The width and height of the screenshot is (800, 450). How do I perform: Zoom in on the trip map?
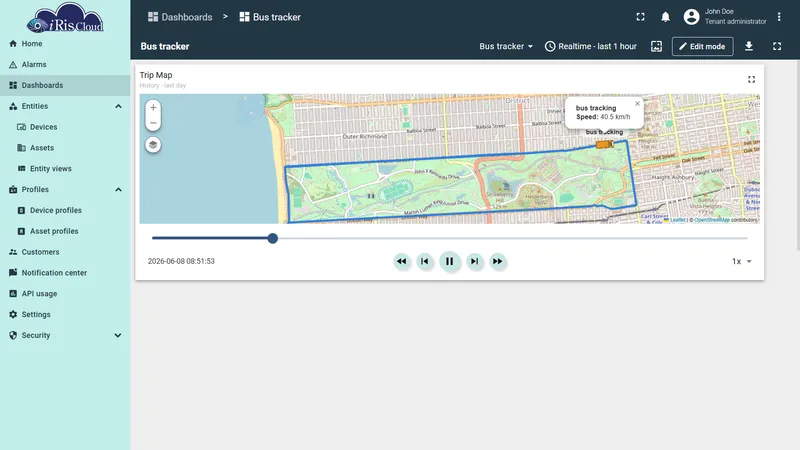point(153,108)
